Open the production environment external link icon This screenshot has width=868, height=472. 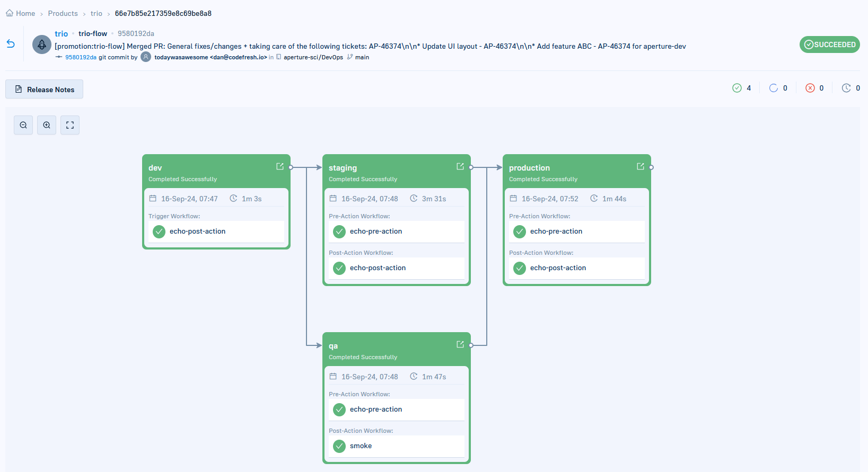[x=641, y=166]
